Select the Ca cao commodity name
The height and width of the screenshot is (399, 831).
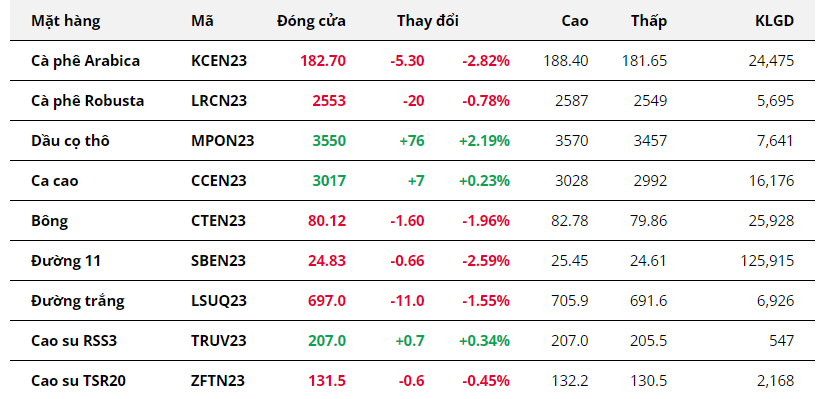(55, 181)
